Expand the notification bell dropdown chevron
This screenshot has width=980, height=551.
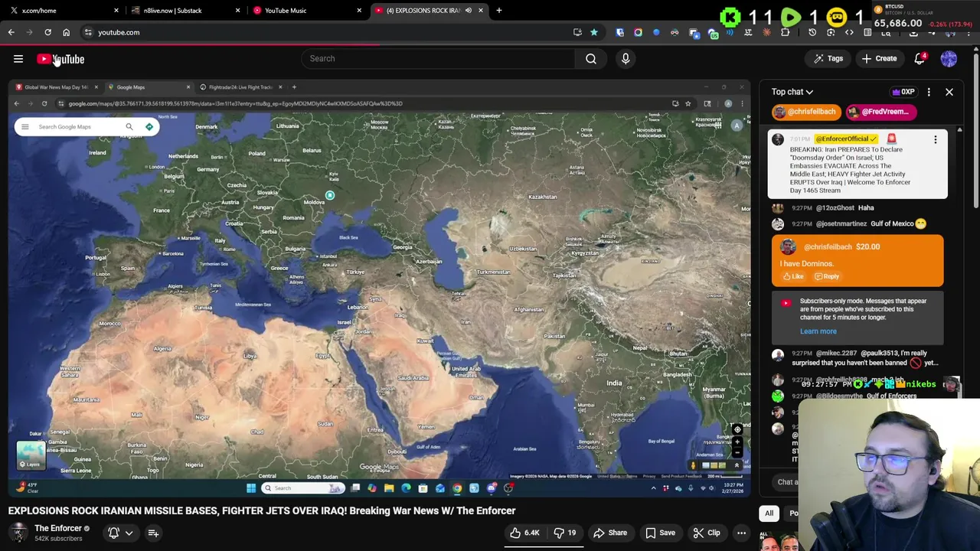[129, 533]
